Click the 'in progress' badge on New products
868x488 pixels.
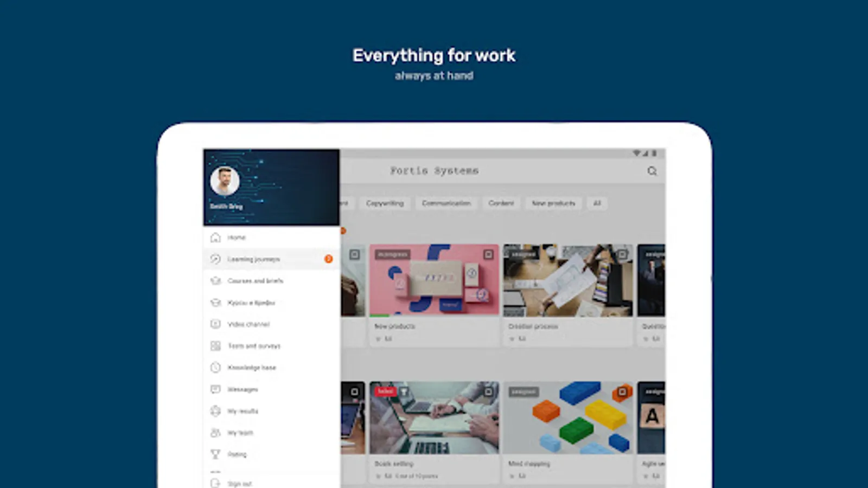[392, 254]
